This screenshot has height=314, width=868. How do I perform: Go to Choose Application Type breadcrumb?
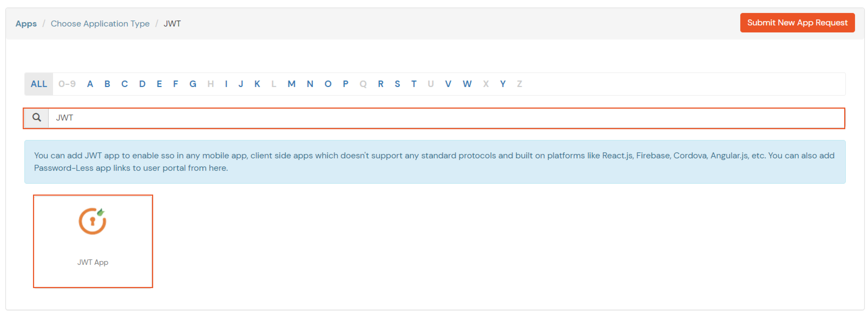100,24
